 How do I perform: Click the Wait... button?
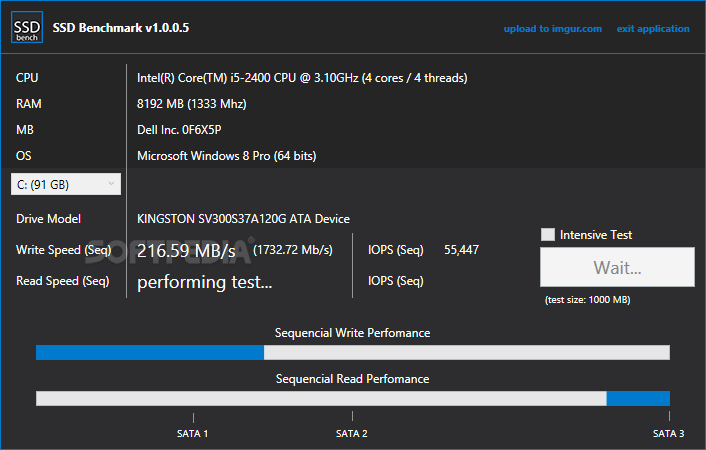click(617, 267)
